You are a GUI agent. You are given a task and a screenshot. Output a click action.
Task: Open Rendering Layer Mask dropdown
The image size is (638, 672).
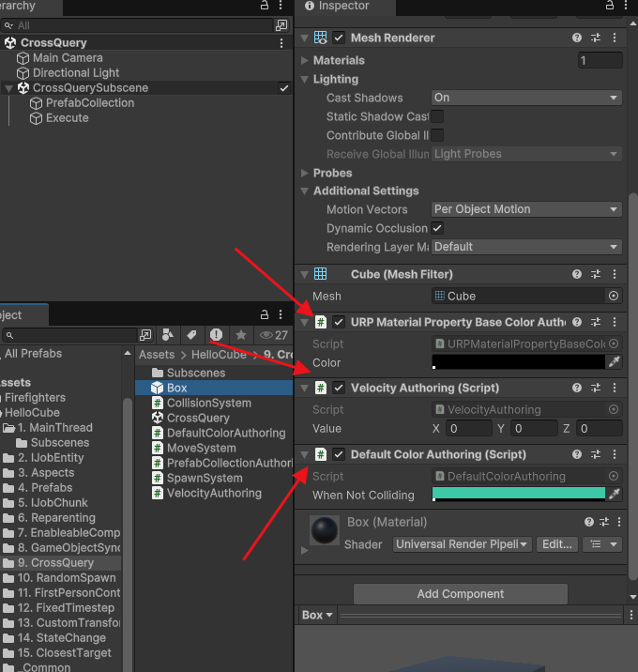pos(526,247)
